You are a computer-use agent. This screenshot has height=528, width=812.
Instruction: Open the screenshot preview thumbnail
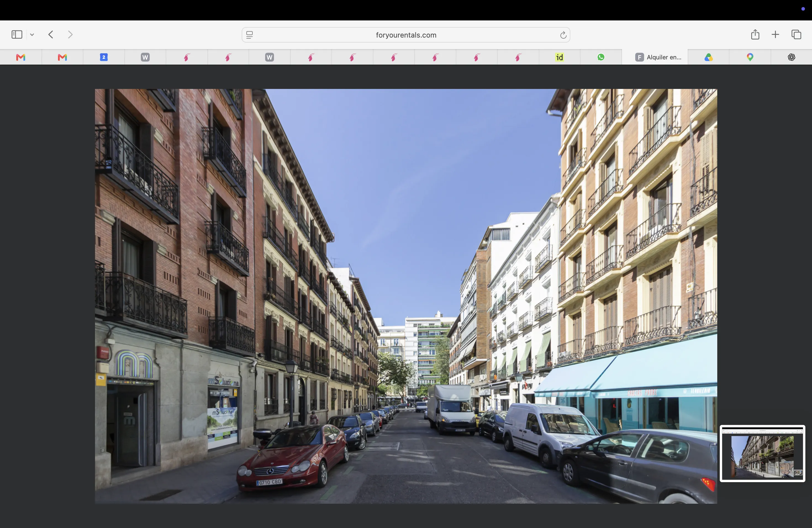point(763,453)
